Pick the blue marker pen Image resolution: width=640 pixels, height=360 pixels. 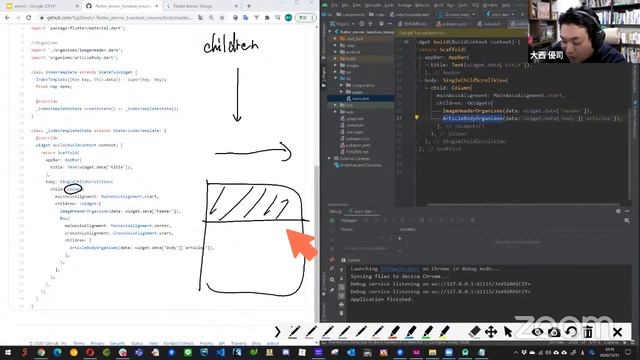click(x=411, y=332)
